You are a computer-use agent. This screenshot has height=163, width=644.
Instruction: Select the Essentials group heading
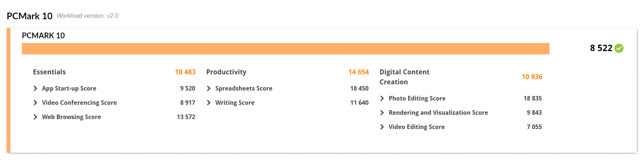[x=49, y=72]
